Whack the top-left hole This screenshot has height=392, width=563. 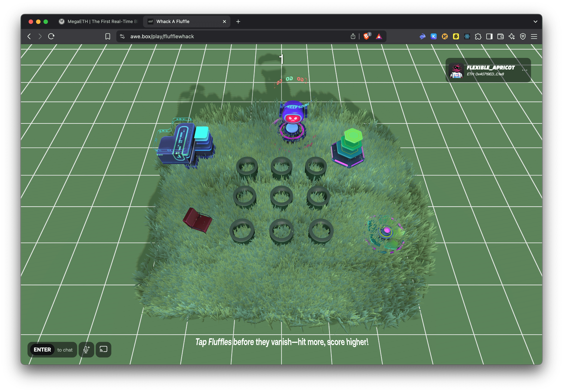pos(247,167)
